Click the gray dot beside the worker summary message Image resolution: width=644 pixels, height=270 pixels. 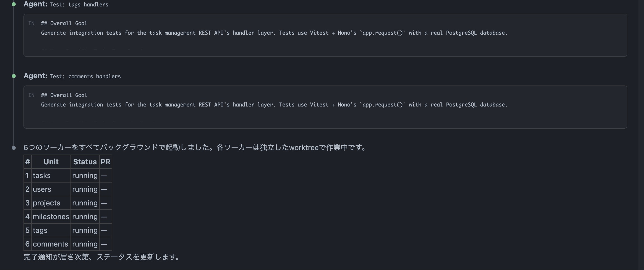(x=14, y=148)
